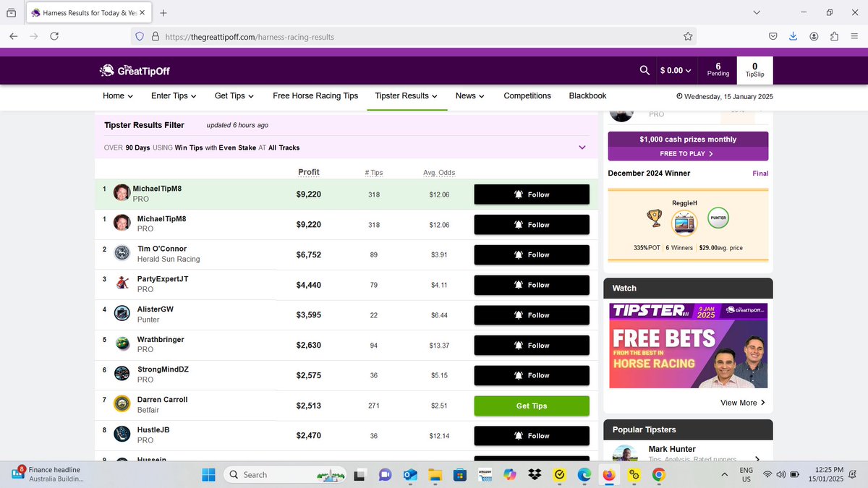Follow HustleJB
The width and height of the screenshot is (868, 488).
click(x=532, y=436)
